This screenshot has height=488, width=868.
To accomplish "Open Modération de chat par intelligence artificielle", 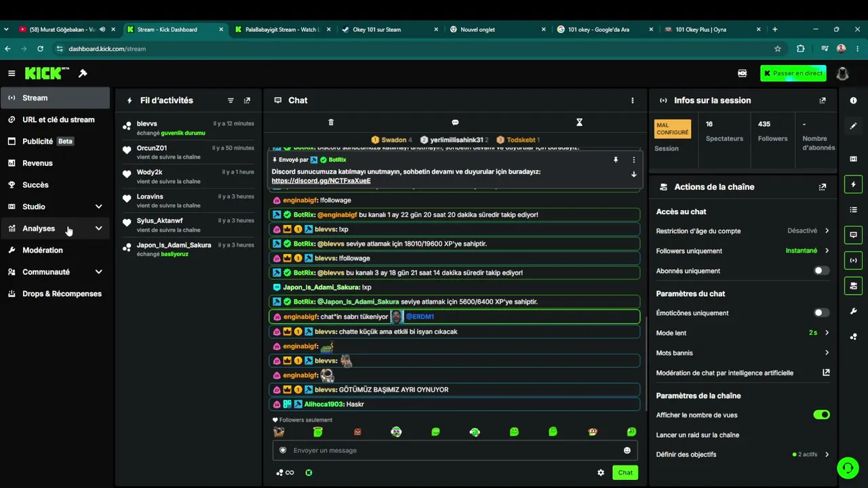I will (x=743, y=373).
